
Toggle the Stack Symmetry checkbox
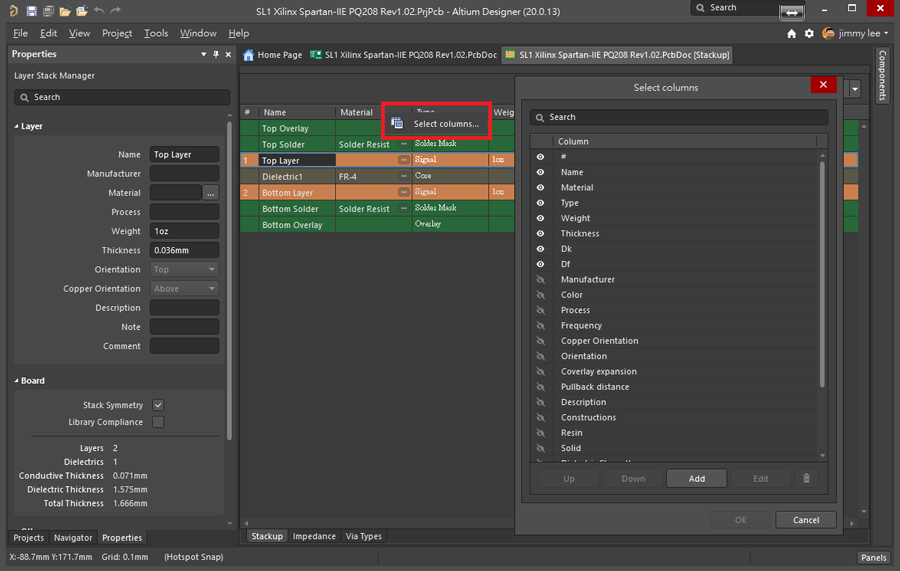pos(158,405)
